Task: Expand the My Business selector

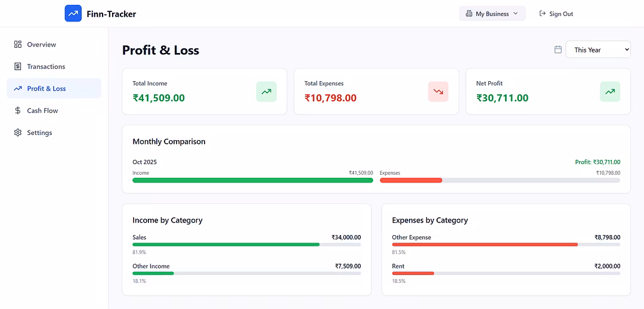Action: pos(491,14)
